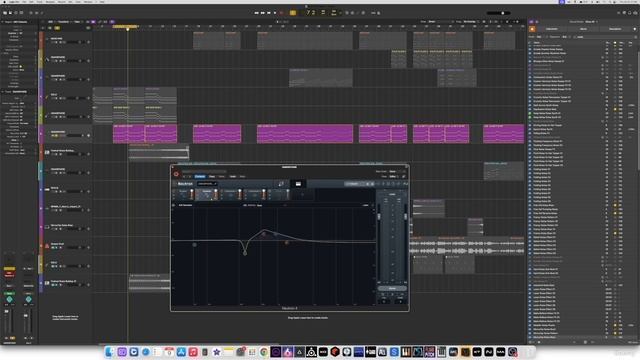Click the red Record button in transport
Image resolution: width=640 pixels, height=360 pixels.
[282, 13]
